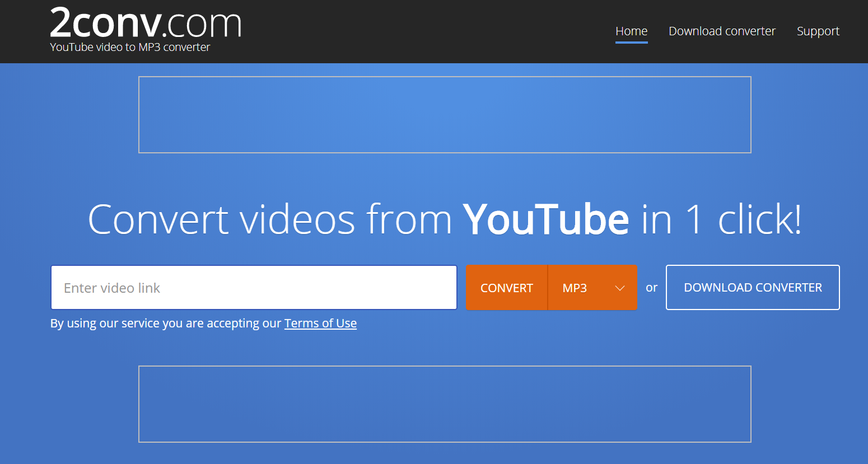Screen dimensions: 868x464
Task: Select the Home menu item
Action: pyautogui.click(x=631, y=31)
